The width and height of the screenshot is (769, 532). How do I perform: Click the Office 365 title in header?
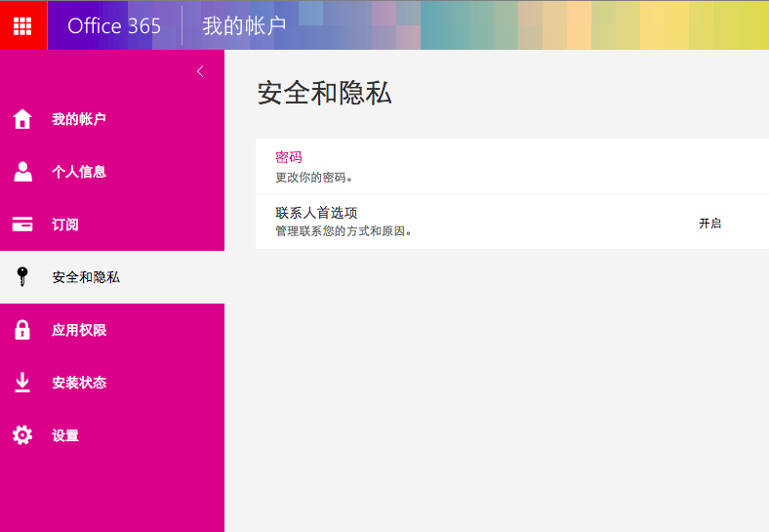pos(114,25)
